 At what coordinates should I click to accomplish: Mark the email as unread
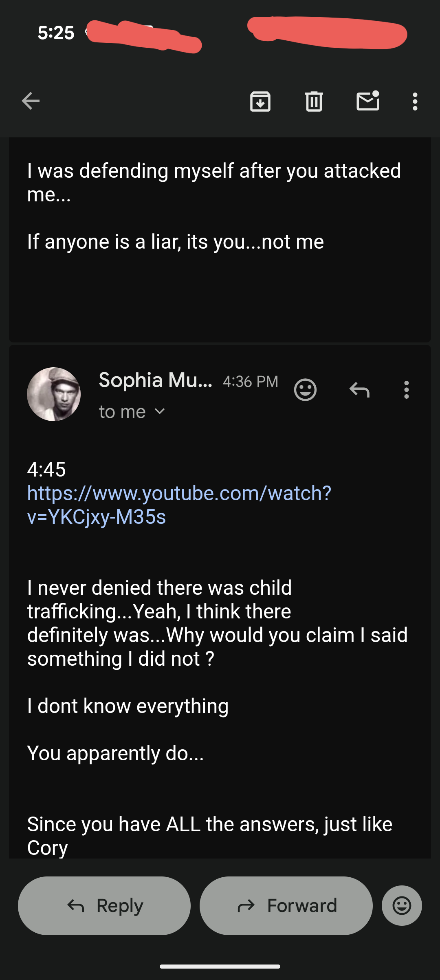point(368,101)
